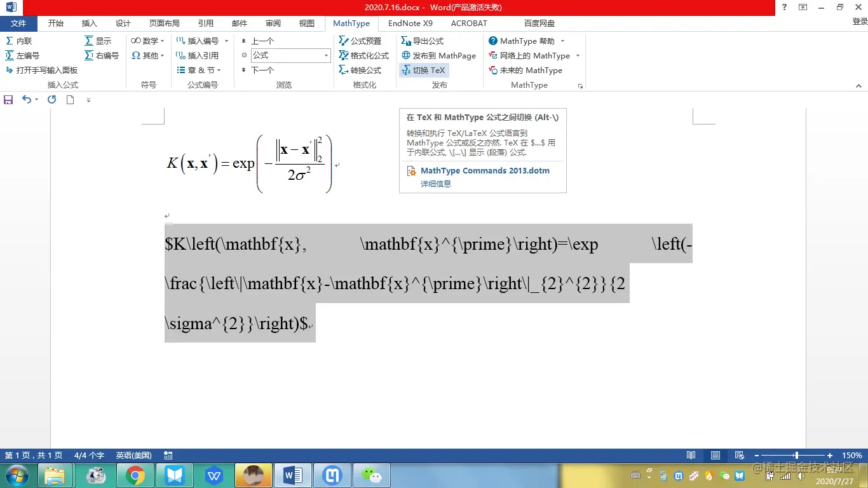Click the page count 第1页, 共1页

point(34,456)
